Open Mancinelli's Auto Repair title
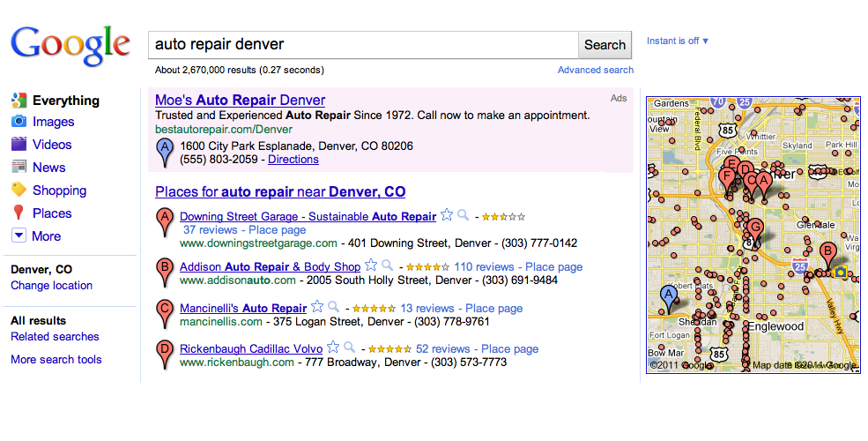This screenshot has width=868, height=441. (243, 308)
